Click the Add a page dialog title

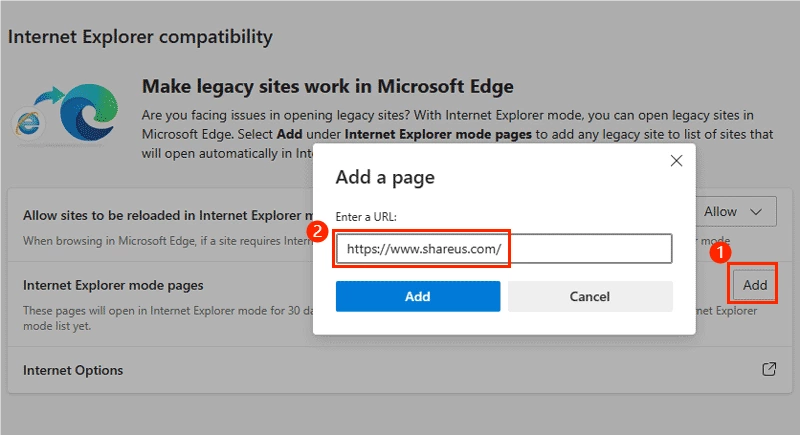click(x=385, y=177)
